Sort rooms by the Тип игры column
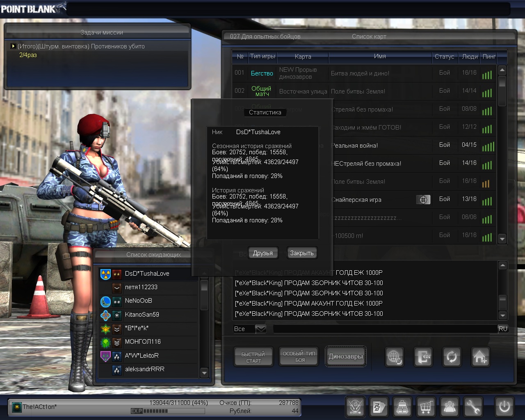 point(262,57)
